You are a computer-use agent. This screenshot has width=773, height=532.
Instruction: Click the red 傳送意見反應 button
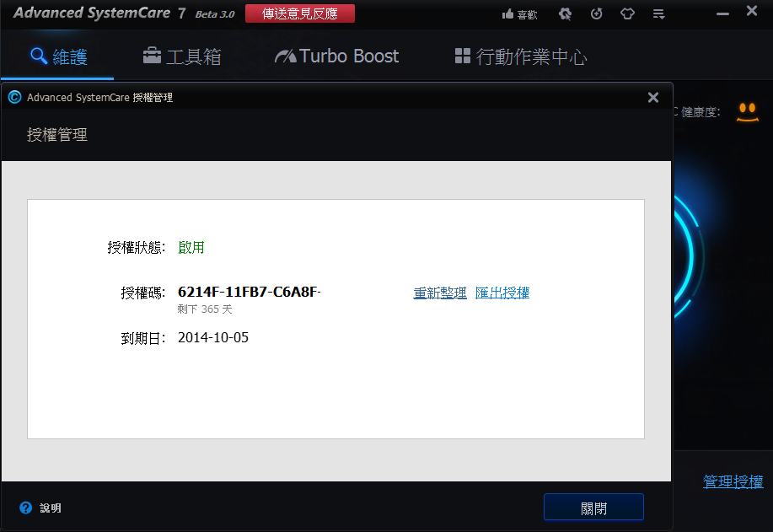pyautogui.click(x=300, y=13)
